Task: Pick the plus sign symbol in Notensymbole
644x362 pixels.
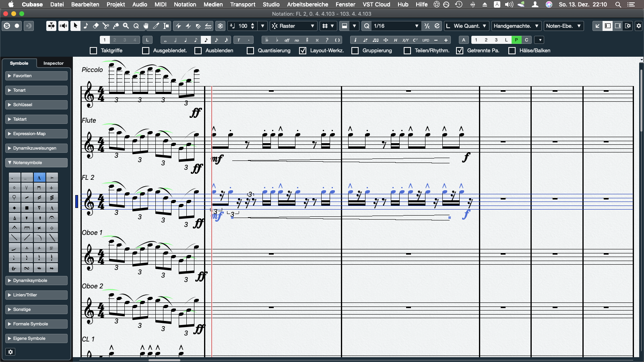Action: click(52, 187)
